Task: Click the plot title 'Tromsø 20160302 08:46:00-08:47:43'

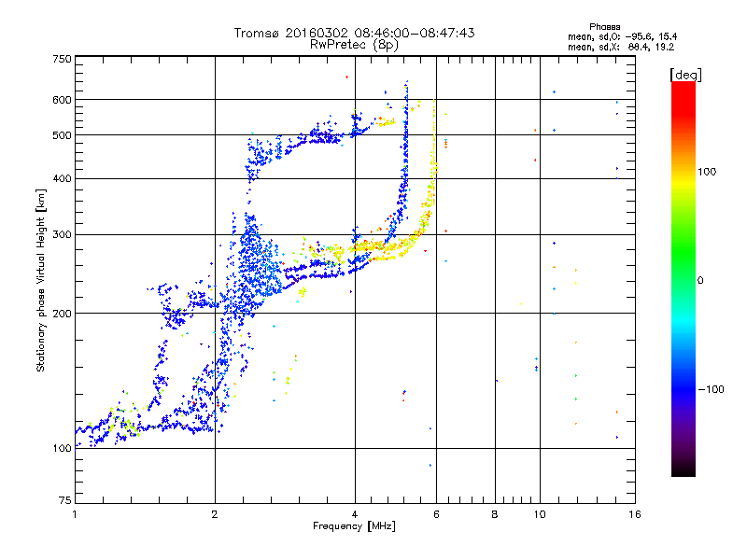Action: coord(354,33)
